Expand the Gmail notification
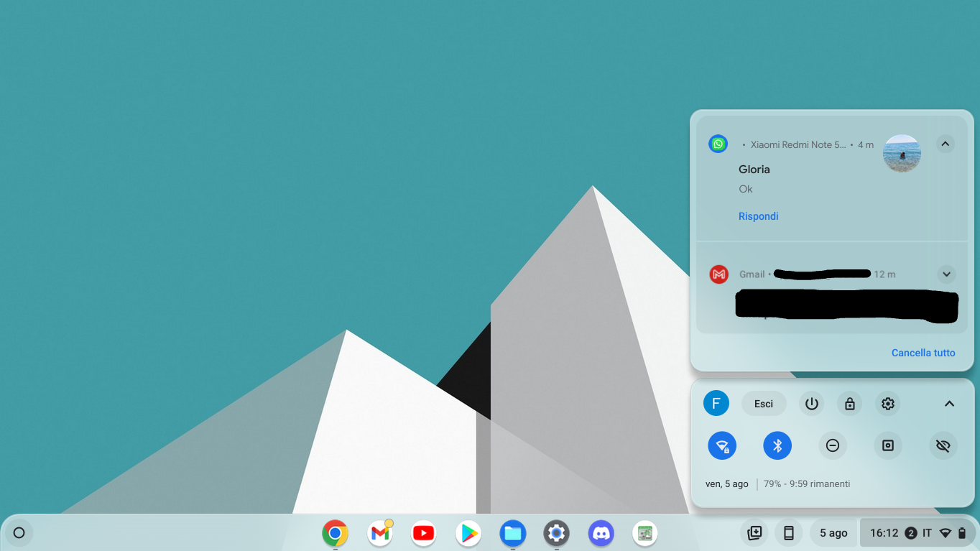The height and width of the screenshot is (551, 980). 946,274
